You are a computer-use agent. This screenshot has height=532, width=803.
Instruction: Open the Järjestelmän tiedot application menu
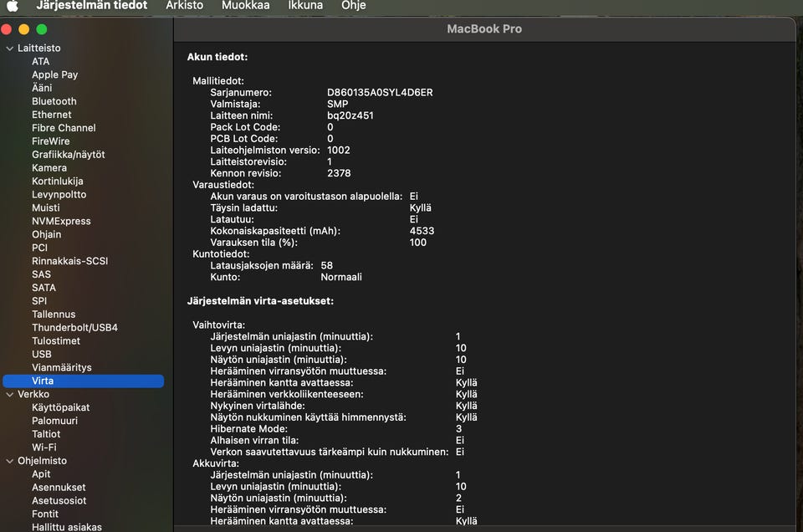point(92,5)
